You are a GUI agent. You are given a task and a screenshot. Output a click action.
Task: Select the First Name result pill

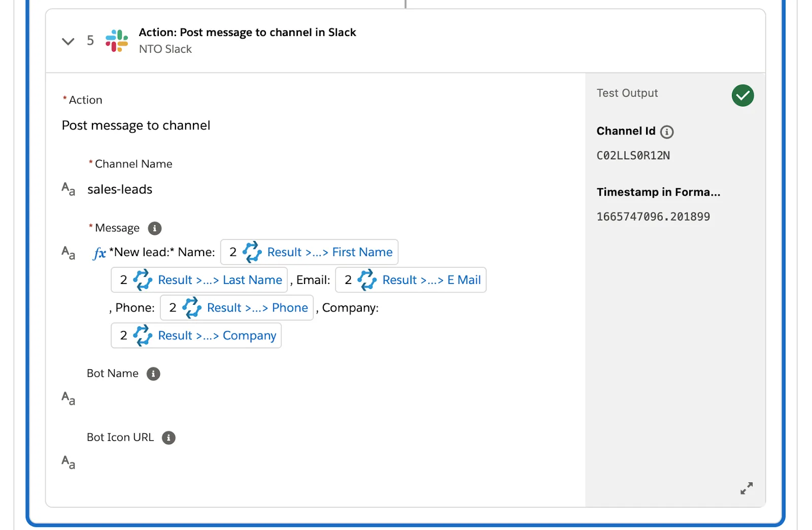[x=309, y=252]
